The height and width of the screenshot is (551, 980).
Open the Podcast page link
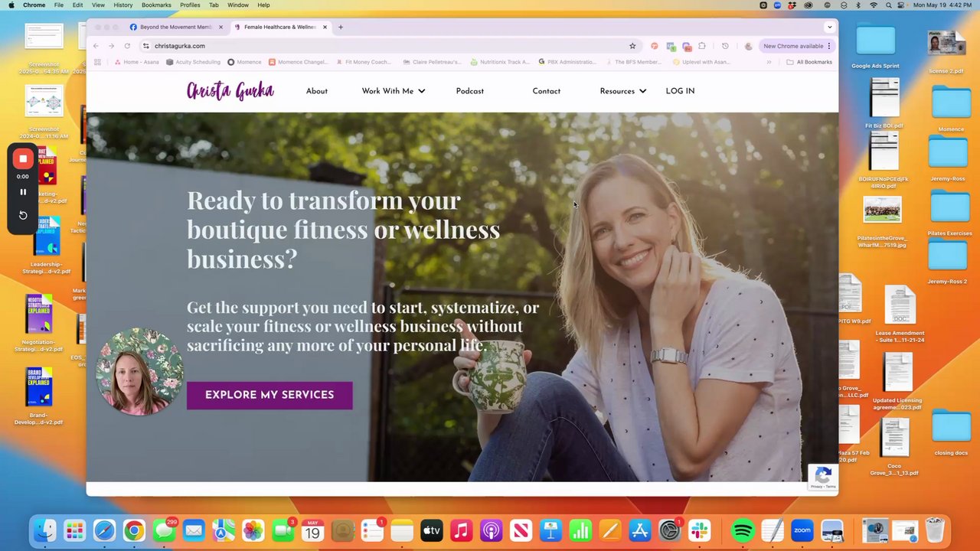point(470,91)
